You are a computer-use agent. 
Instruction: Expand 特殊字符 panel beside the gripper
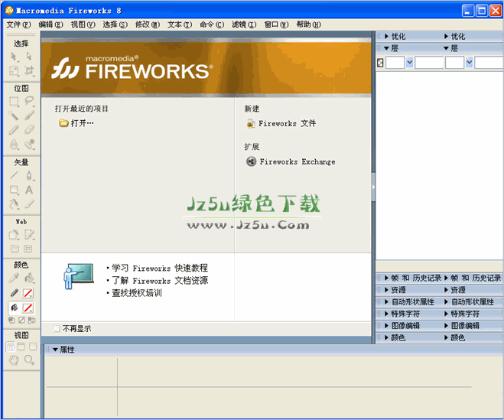(387, 314)
